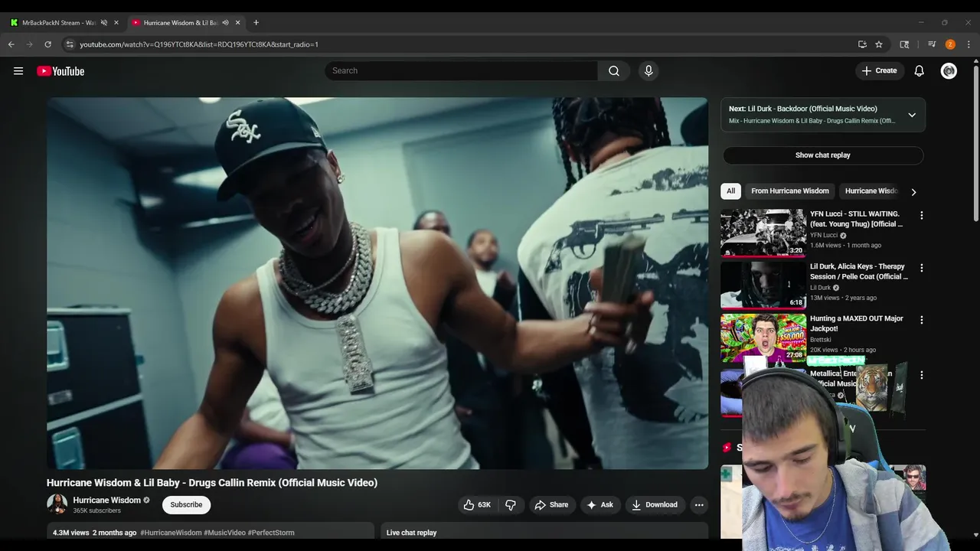The width and height of the screenshot is (980, 551).
Task: Subscribe to Hurricane Wisdom
Action: (186, 504)
